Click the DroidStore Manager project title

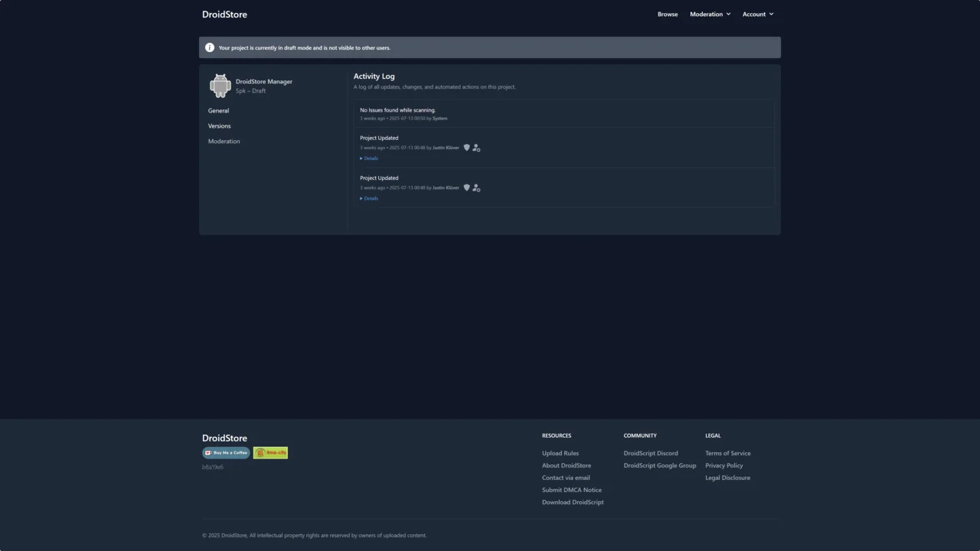[x=264, y=82]
